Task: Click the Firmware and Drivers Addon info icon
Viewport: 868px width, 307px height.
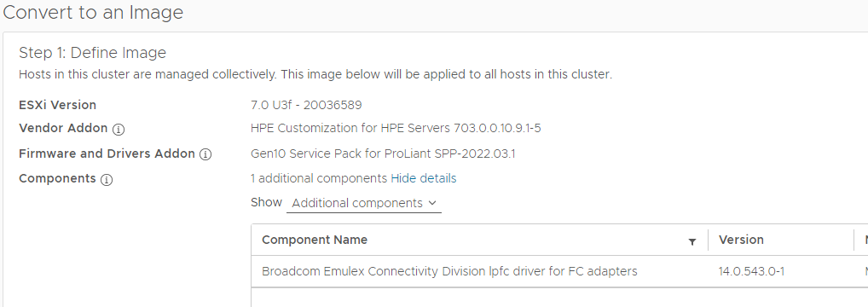Action: [205, 154]
